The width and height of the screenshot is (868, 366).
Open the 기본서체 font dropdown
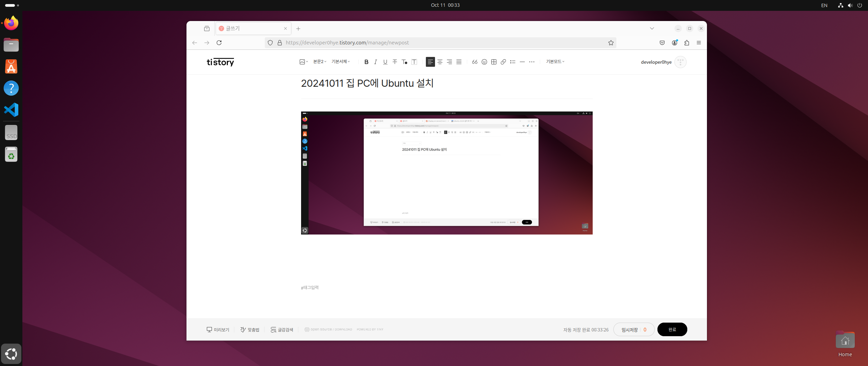click(x=340, y=62)
